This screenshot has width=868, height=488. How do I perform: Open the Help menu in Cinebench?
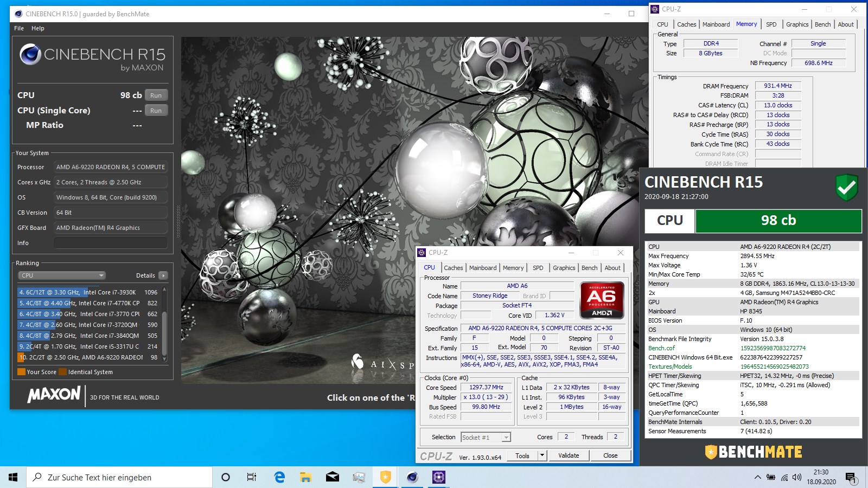tap(38, 28)
